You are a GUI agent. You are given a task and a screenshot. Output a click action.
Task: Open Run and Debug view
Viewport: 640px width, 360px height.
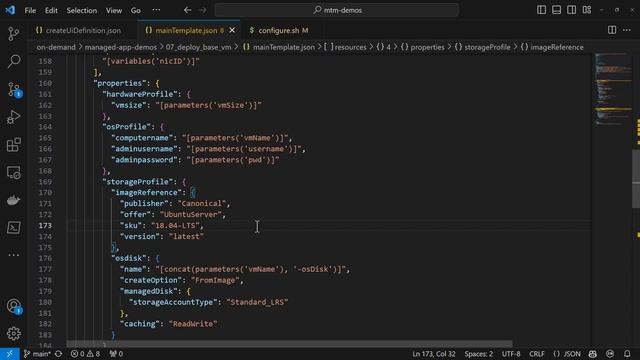tap(14, 117)
